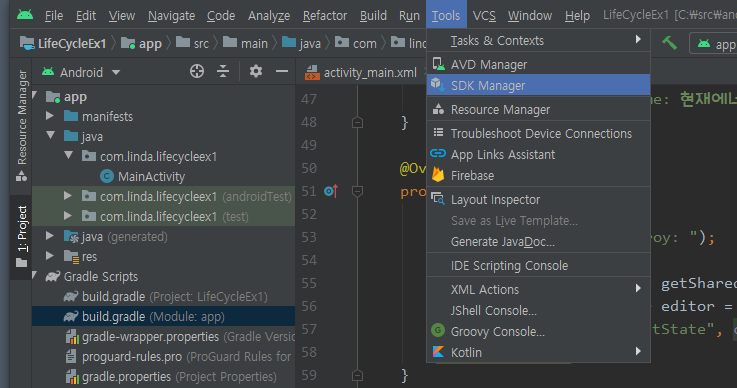
Task: Open the app run configuration dropdown
Action: 713,44
